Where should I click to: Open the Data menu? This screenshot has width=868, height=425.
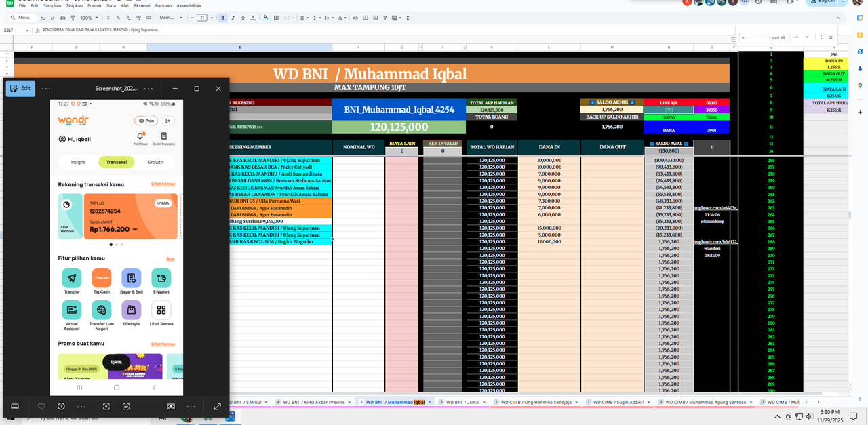pos(111,5)
